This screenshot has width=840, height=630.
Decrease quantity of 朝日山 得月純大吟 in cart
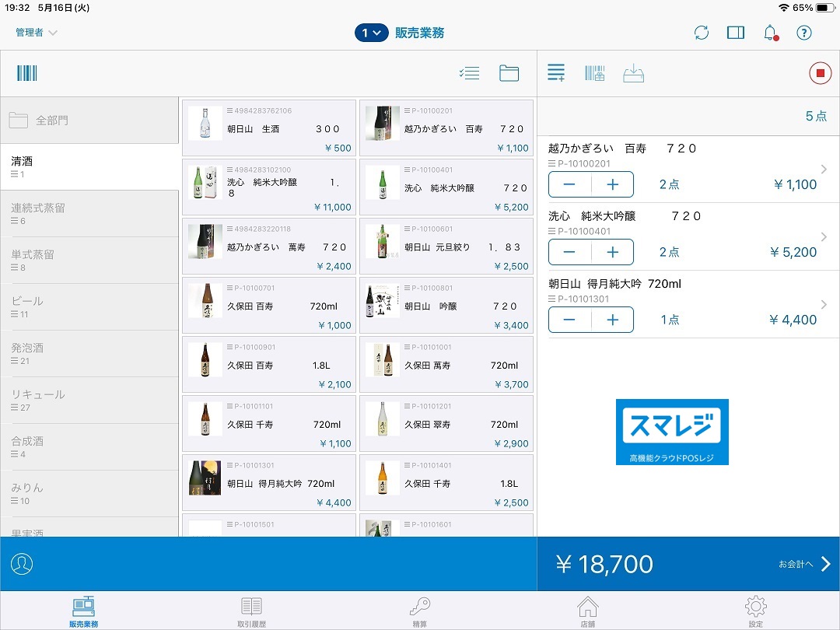point(569,320)
